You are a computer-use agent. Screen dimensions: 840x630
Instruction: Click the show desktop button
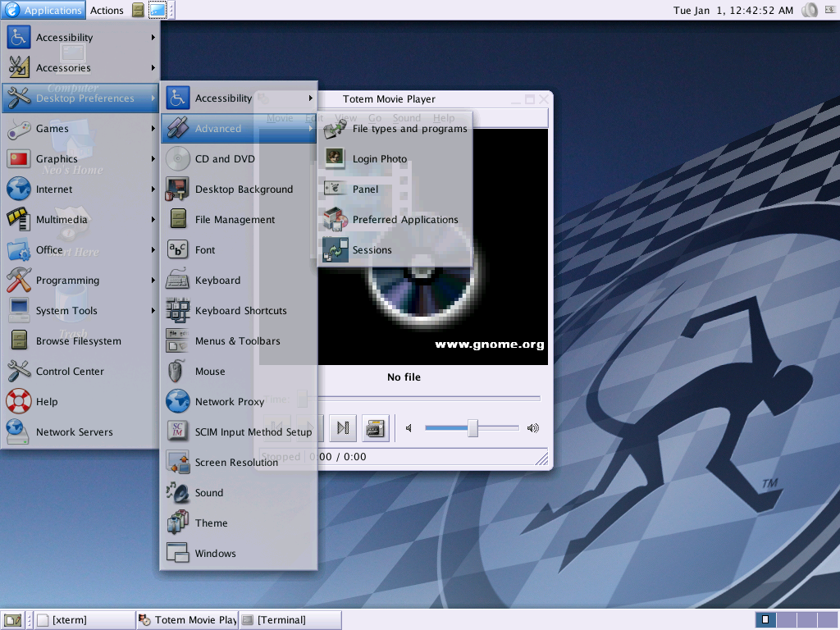(13, 620)
